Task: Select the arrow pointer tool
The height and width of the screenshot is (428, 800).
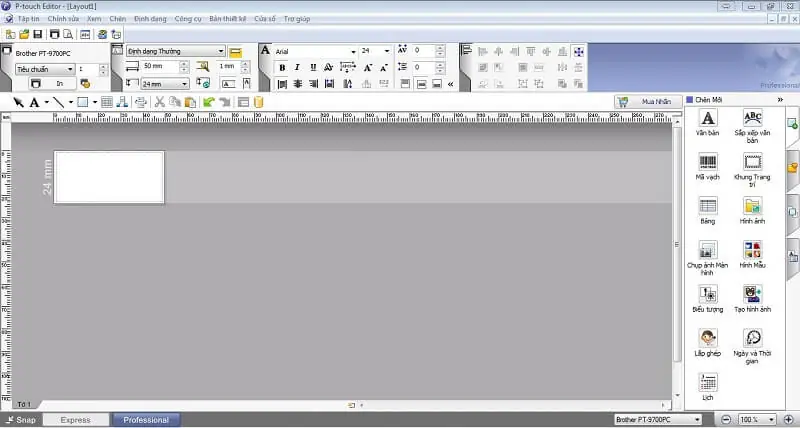Action: coord(18,103)
